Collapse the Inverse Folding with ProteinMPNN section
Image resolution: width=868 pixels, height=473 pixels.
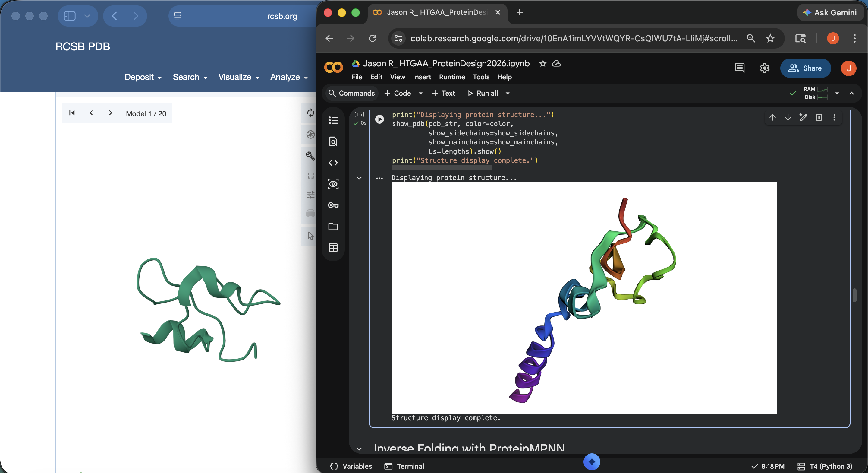(359, 449)
